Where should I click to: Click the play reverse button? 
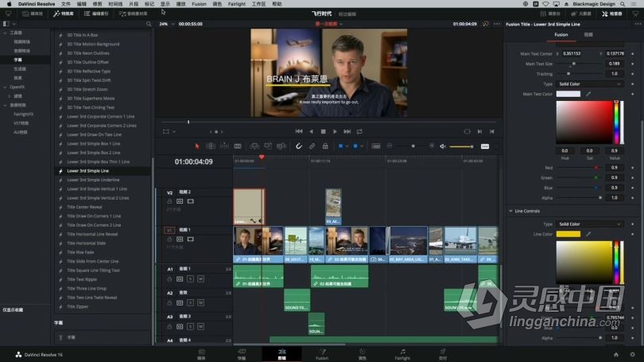click(x=311, y=131)
